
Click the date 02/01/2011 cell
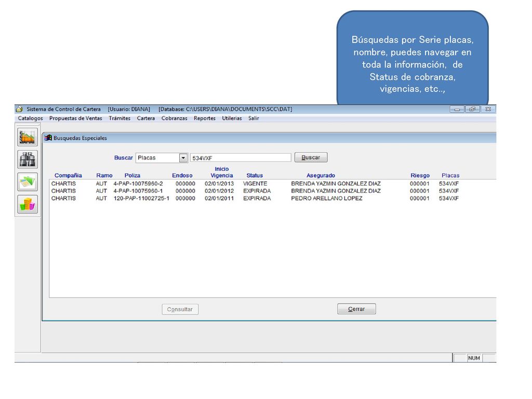[x=219, y=198]
